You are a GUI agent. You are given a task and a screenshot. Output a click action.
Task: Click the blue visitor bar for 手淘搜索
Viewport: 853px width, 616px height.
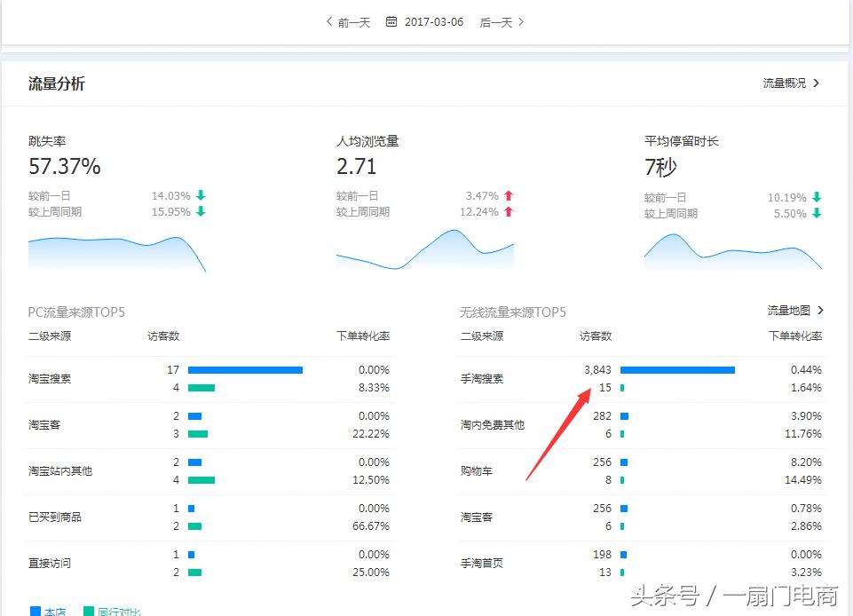click(x=678, y=369)
